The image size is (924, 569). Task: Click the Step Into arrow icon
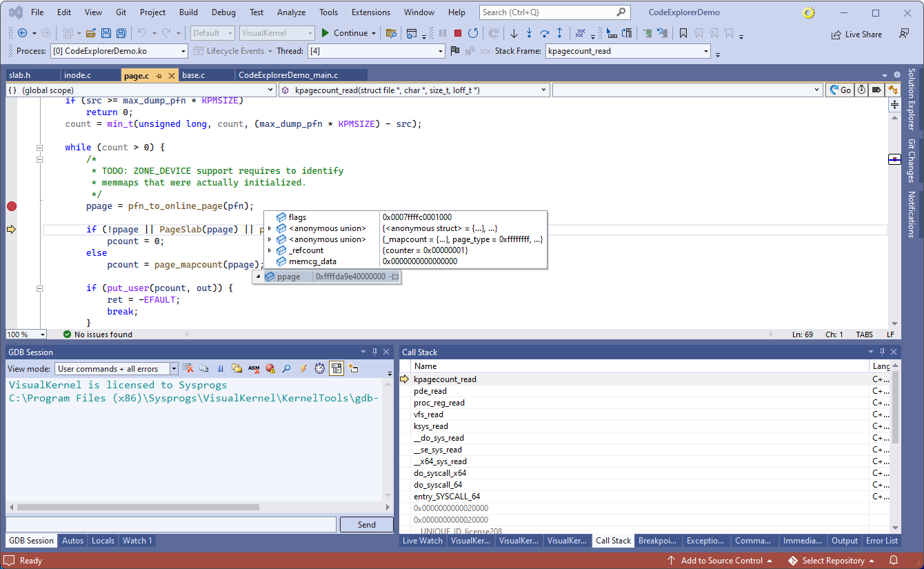click(529, 33)
